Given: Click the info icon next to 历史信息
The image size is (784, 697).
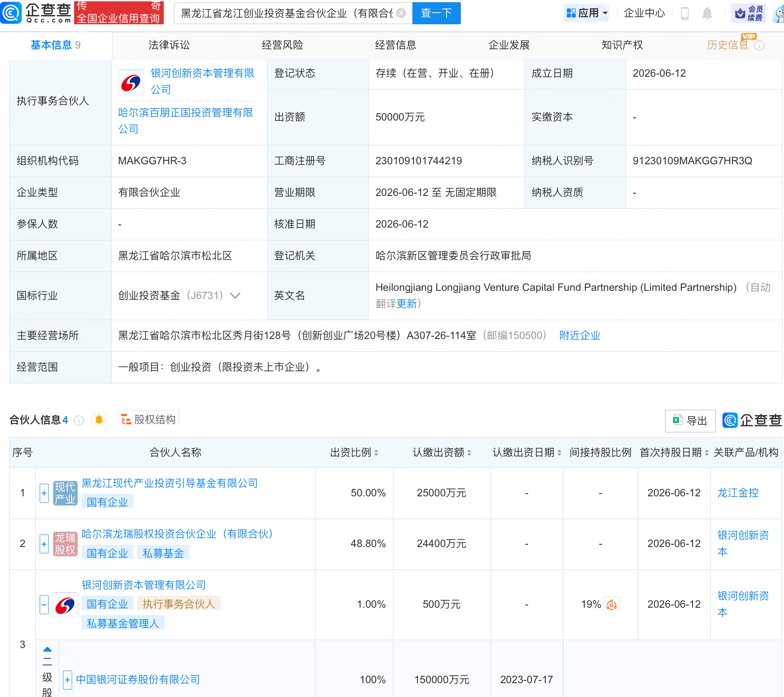Looking at the screenshot, I should click(x=759, y=46).
